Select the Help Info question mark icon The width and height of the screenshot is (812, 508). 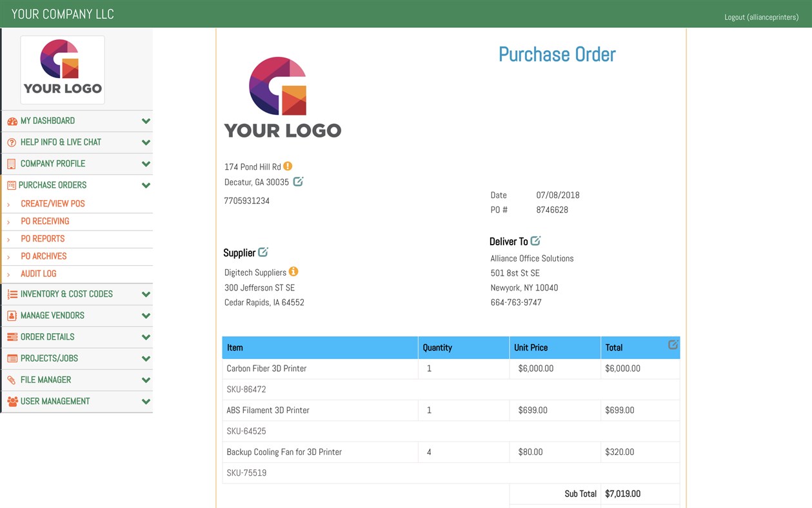pos(12,142)
